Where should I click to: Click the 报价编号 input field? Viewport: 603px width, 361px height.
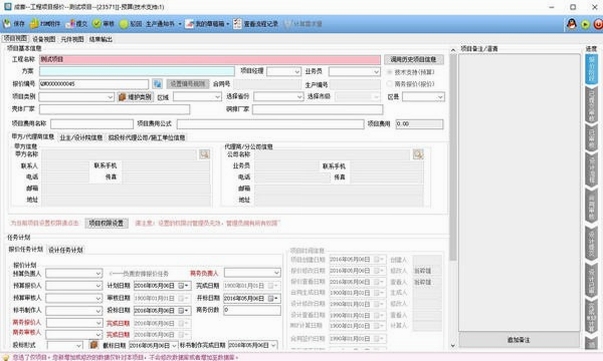(x=94, y=84)
